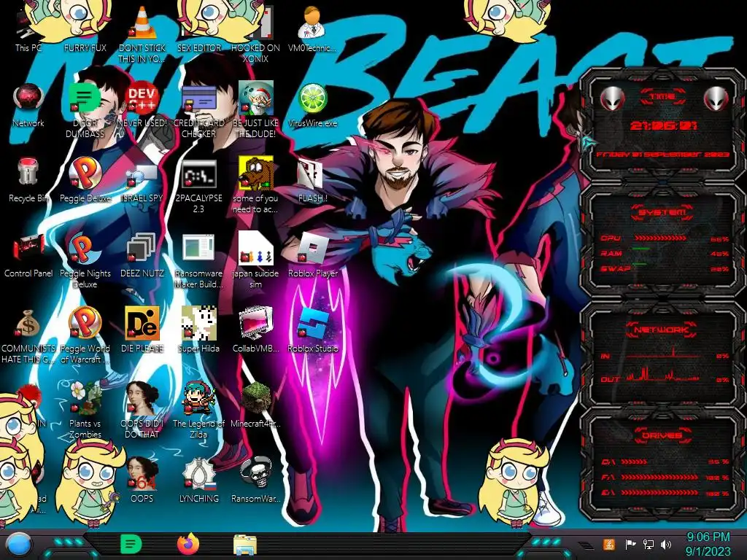Open the green app pinned to taskbar
The image size is (747, 560).
(x=131, y=544)
